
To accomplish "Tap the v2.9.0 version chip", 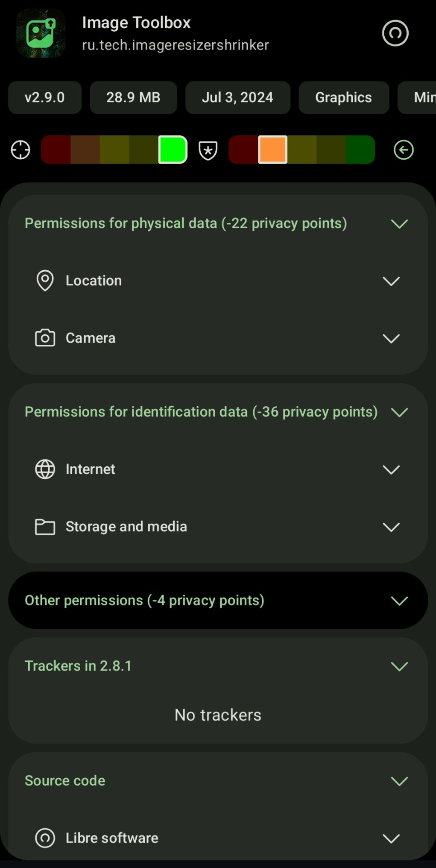I will coord(45,97).
